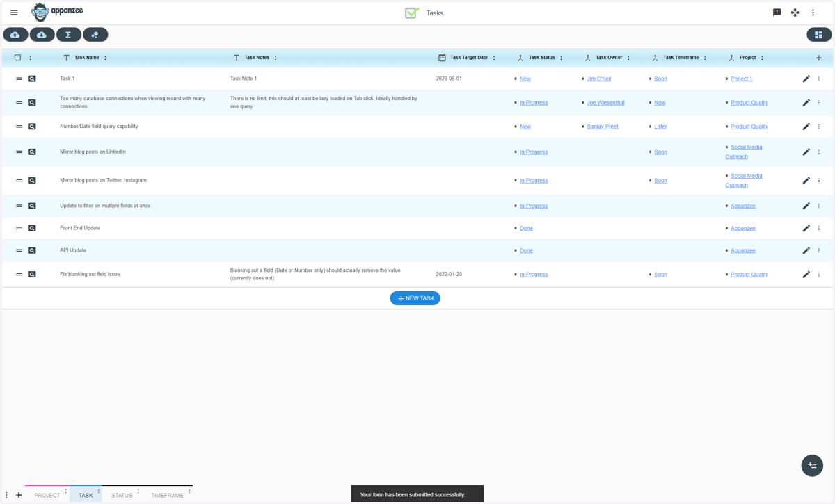Screen dimensions: 835x504
Task: Open Task Timeframe column options menu
Action: [x=705, y=58]
